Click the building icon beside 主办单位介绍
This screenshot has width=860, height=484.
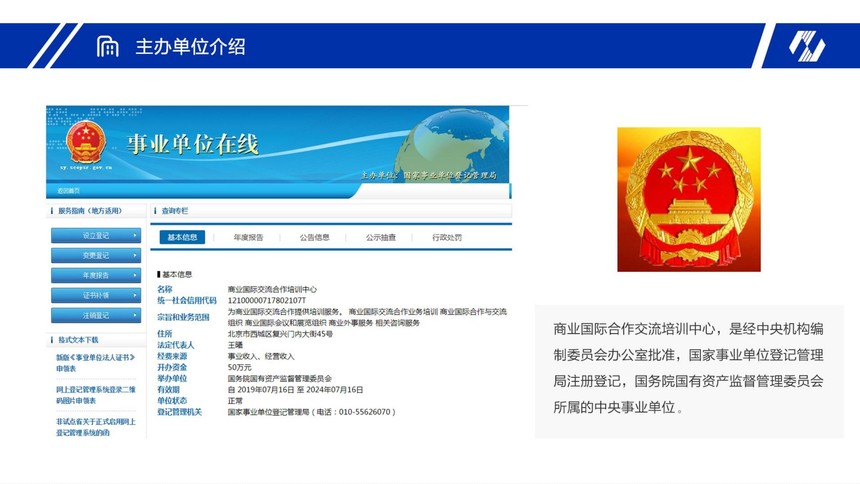[x=108, y=46]
